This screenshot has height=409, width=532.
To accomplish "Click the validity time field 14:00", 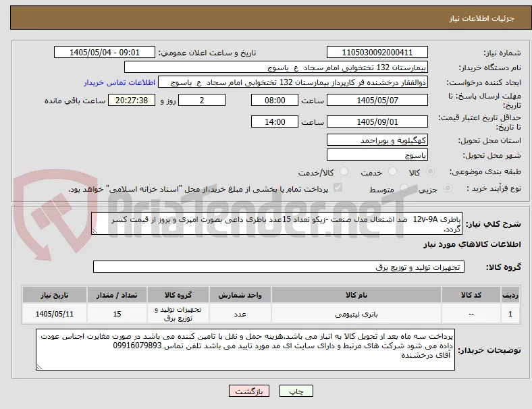I will [275, 121].
